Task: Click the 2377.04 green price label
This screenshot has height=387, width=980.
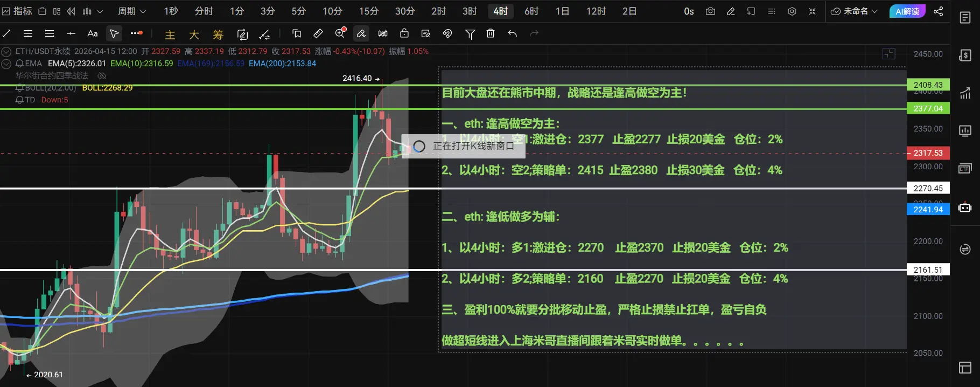Action: (x=928, y=108)
